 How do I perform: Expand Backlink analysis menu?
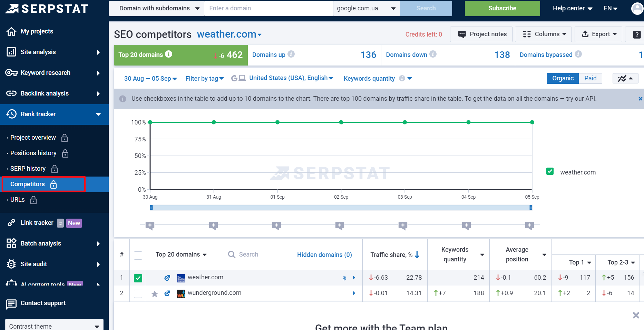coord(54,93)
